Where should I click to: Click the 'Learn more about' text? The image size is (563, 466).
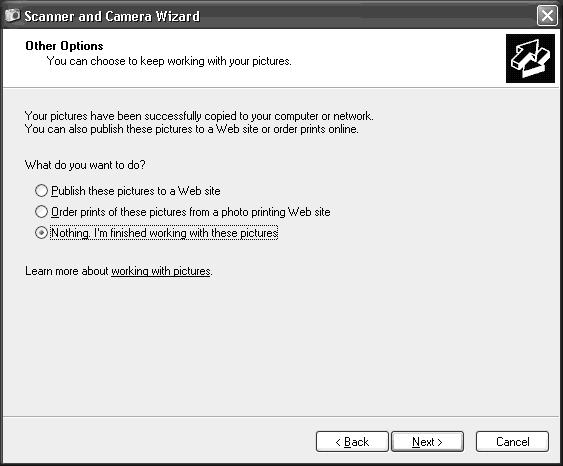67,271
